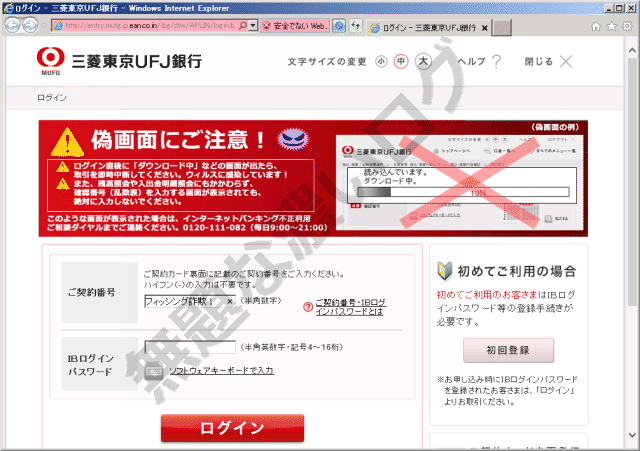Click the 三菱東京UFJ銀行 bank name text

click(137, 61)
